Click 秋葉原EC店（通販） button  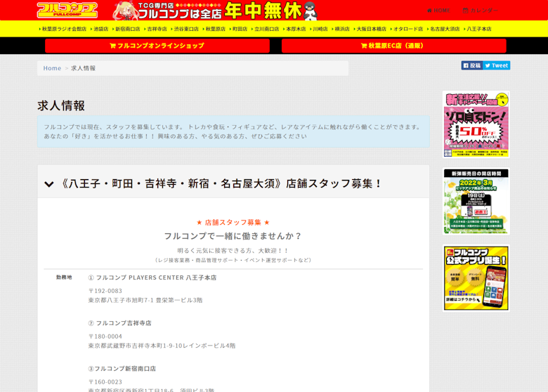394,46
